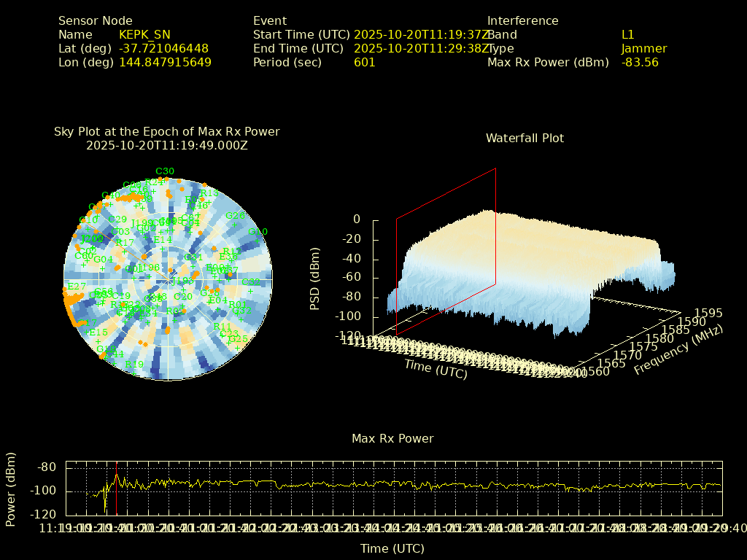Click the Sky Plot epoch title
This screenshot has width=747, height=560.
point(167,139)
